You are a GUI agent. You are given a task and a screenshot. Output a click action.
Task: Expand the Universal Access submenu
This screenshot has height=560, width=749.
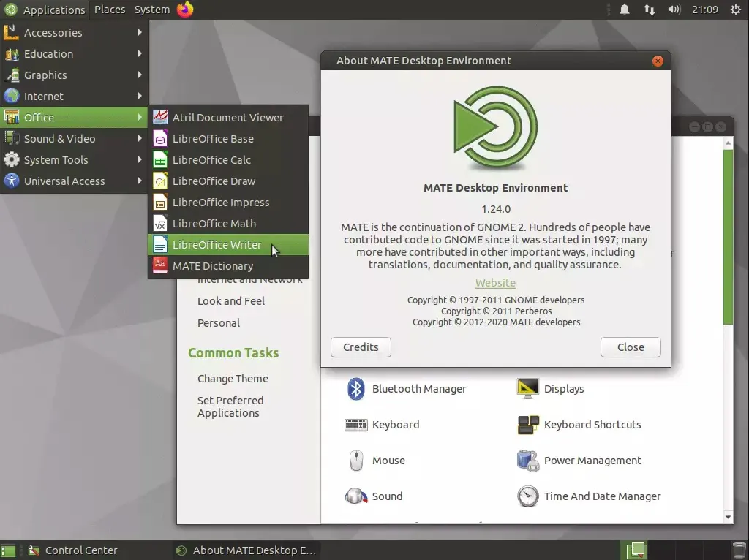(75, 181)
